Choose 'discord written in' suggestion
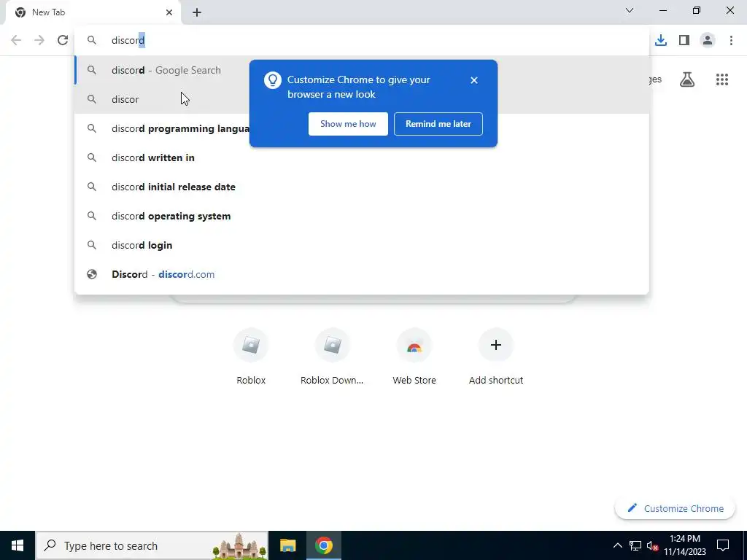Image resolution: width=747 pixels, height=560 pixels. 362,157
